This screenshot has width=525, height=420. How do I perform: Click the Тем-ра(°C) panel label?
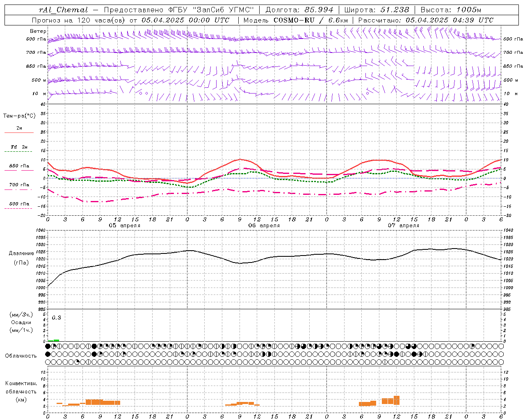19,116
